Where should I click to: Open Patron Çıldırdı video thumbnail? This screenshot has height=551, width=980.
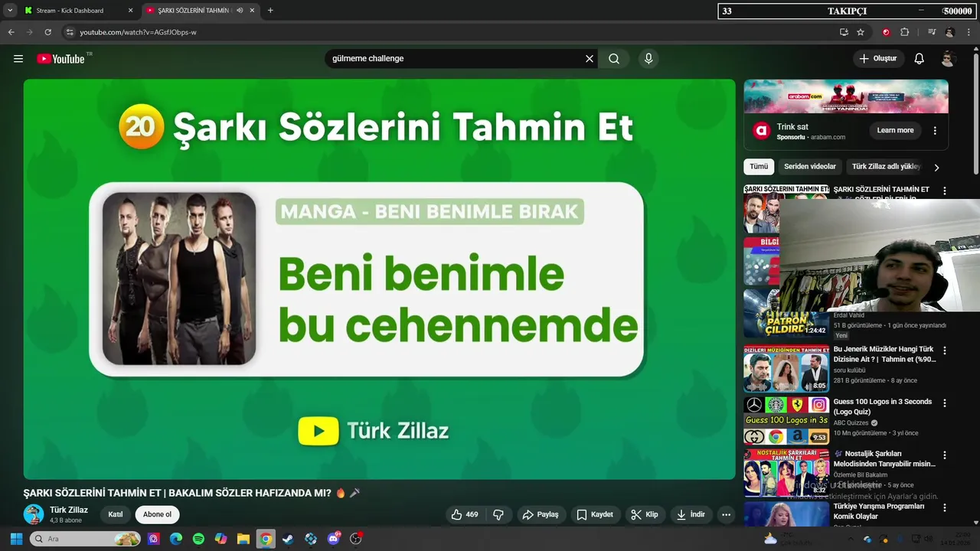point(786,314)
